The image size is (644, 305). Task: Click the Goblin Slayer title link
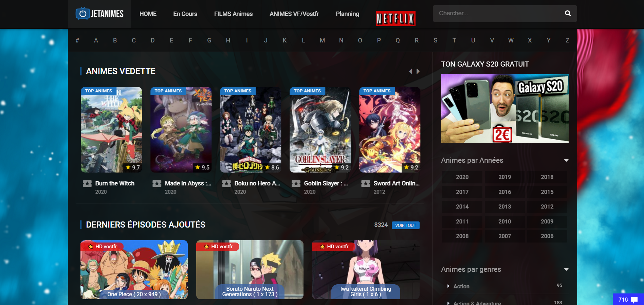click(326, 183)
